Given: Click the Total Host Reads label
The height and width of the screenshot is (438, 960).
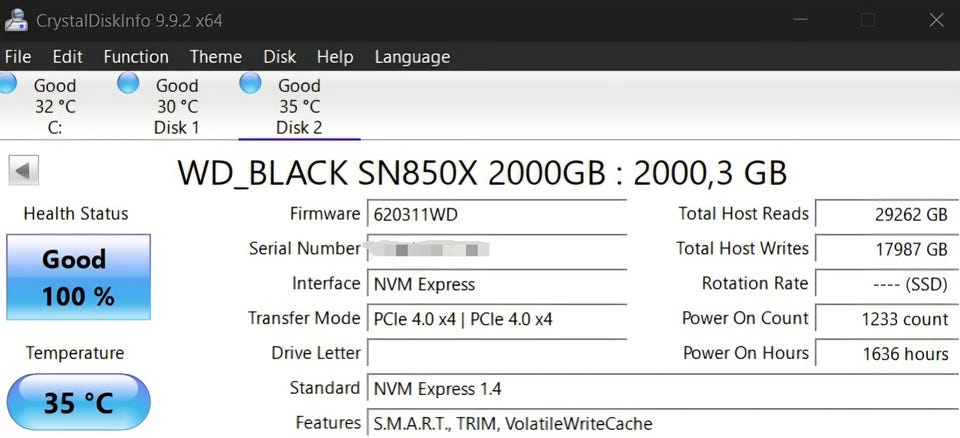Looking at the screenshot, I should (x=743, y=214).
